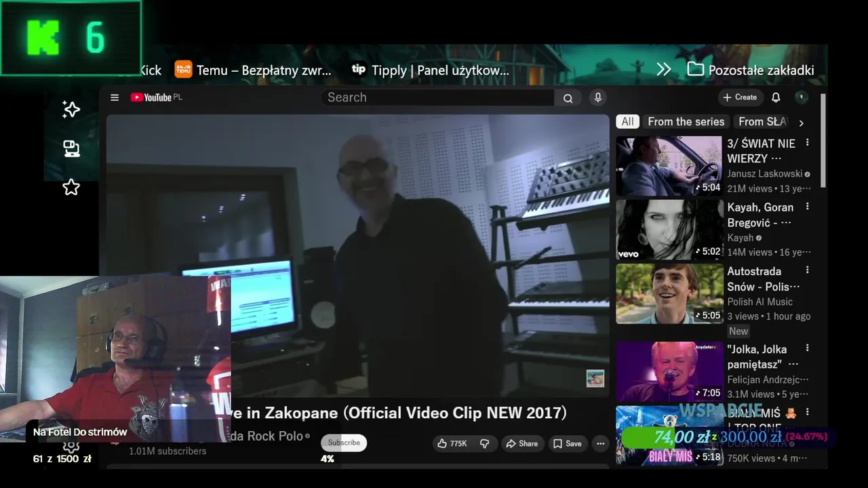This screenshot has height=488, width=868.
Task: Open more actions menu beside Save
Action: 600,443
